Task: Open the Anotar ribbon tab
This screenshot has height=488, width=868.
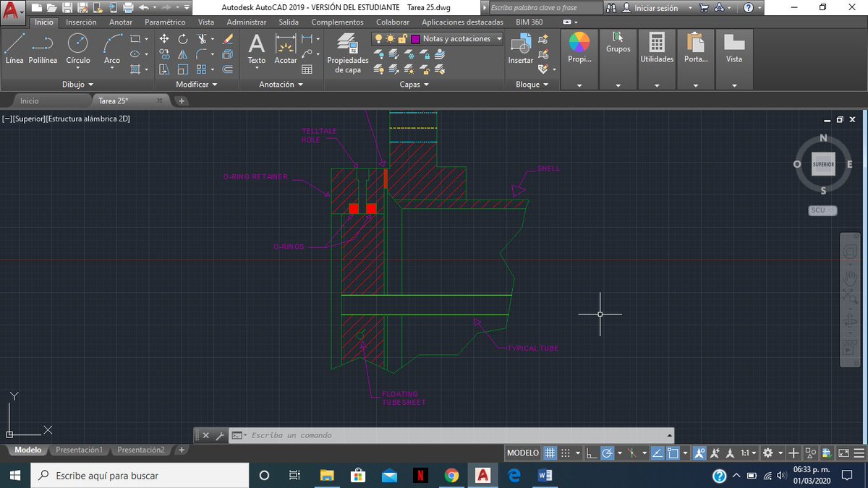Action: (x=121, y=22)
